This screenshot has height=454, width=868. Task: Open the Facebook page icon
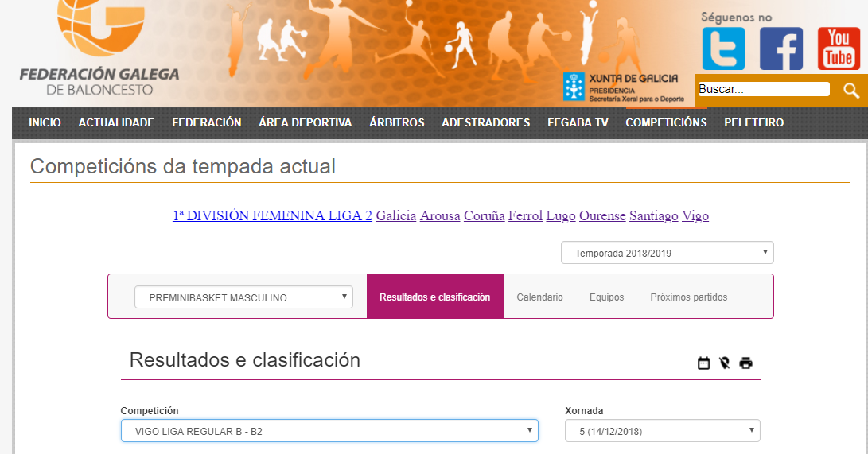pos(781,49)
